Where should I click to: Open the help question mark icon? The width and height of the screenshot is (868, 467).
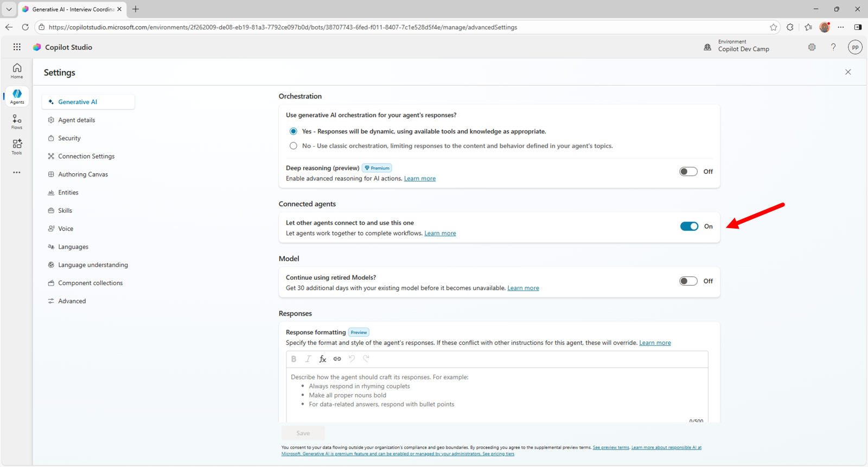(x=833, y=47)
